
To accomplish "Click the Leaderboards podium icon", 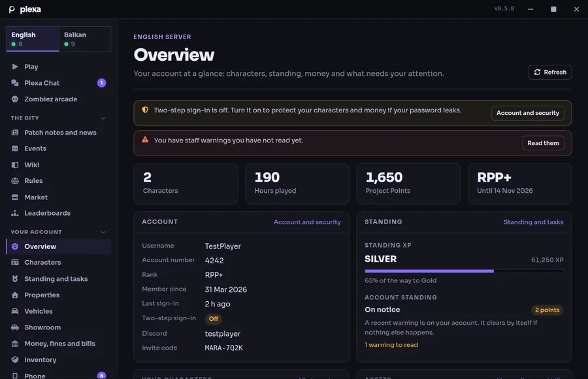I will click(15, 213).
